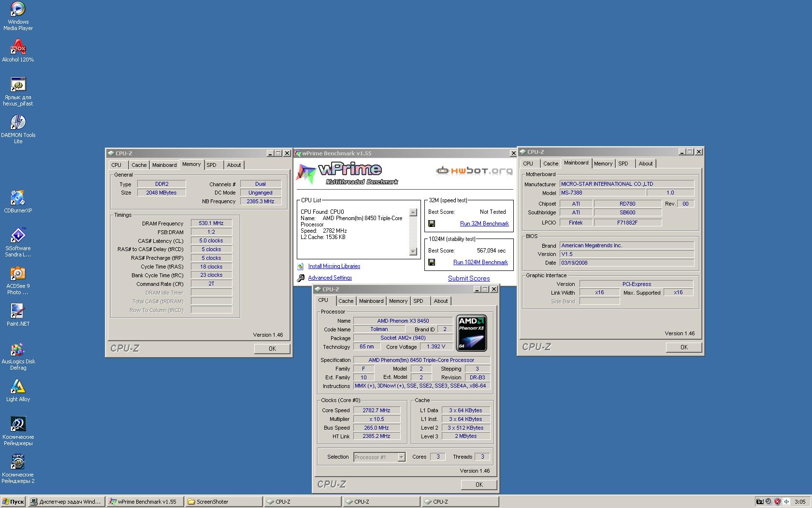Click save icon in 1024M stability test
The height and width of the screenshot is (508, 812).
pyautogui.click(x=432, y=262)
